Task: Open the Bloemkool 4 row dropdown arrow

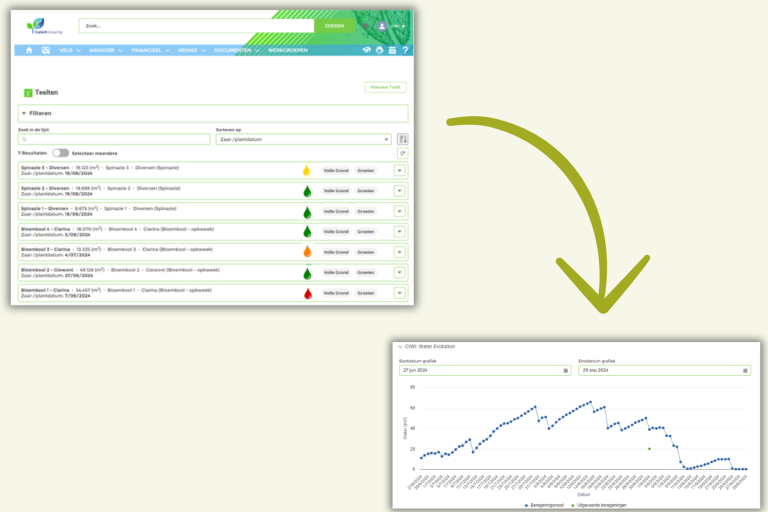Action: coord(400,231)
